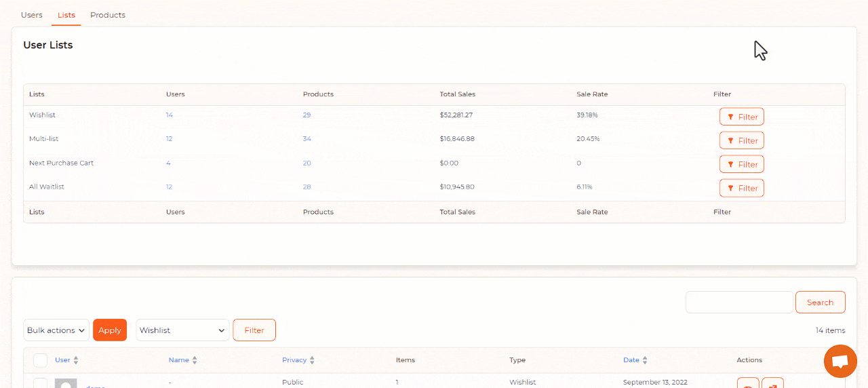Click the orange Apply button

click(110, 330)
